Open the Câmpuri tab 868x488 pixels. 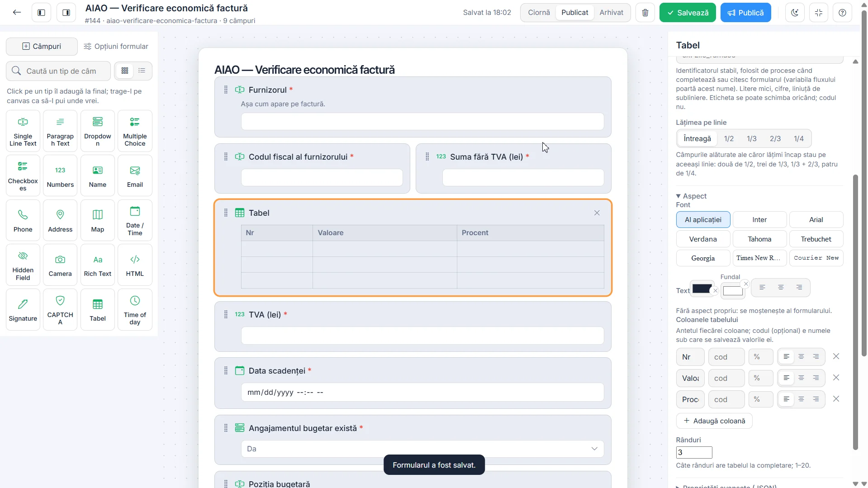point(42,46)
